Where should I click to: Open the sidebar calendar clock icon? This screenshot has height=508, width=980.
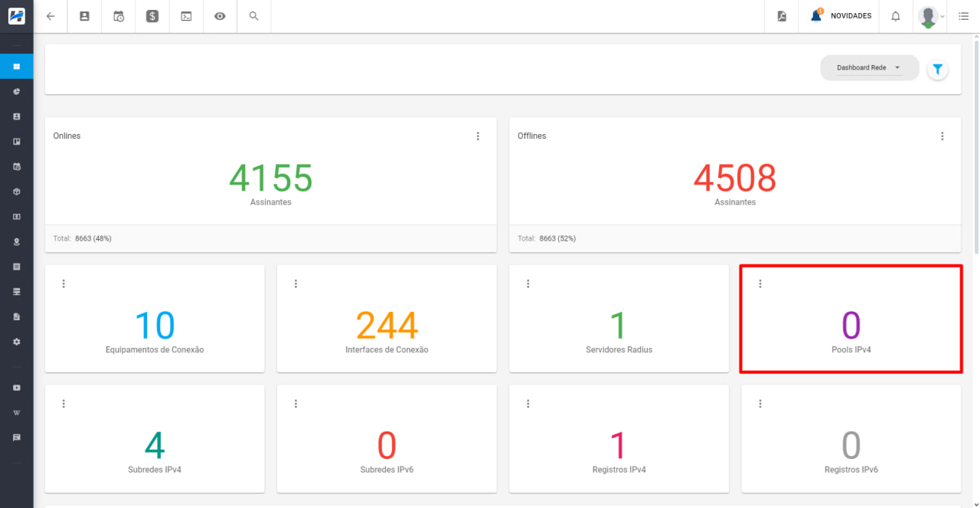coord(17,166)
